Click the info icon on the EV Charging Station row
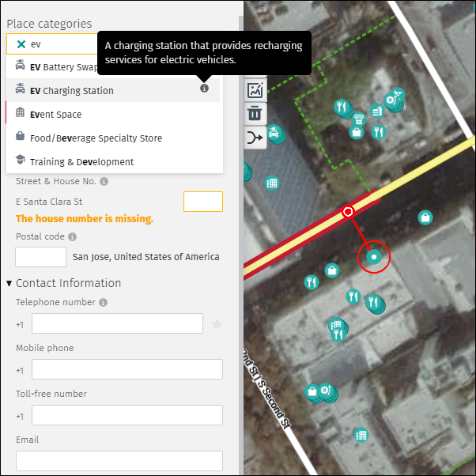The image size is (476, 476). (x=204, y=89)
